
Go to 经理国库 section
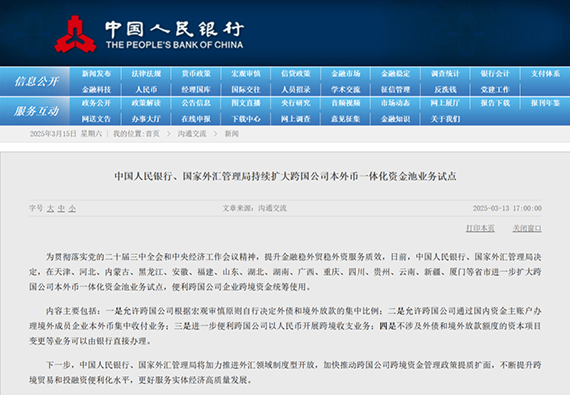coord(196,89)
